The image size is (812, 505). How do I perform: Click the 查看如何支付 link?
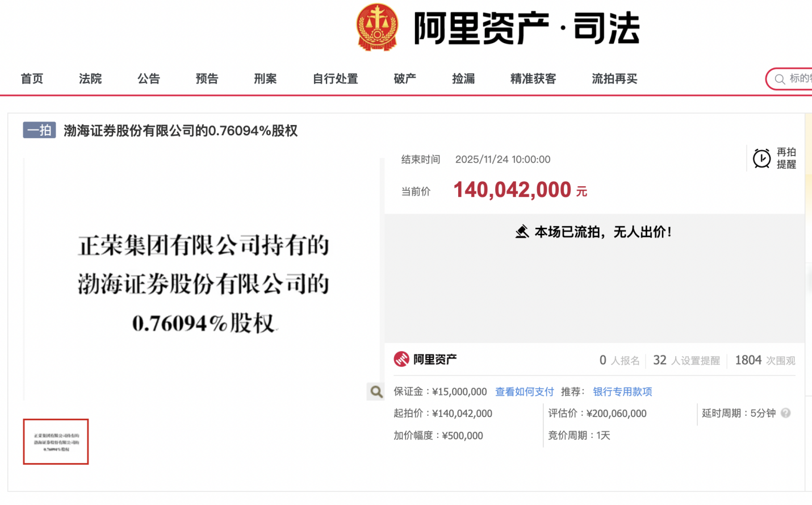pos(524,391)
